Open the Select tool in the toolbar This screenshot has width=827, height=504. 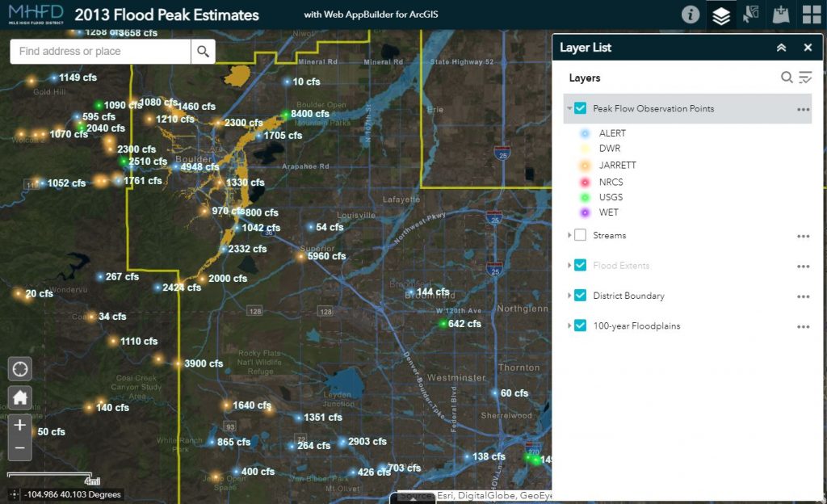tap(752, 14)
